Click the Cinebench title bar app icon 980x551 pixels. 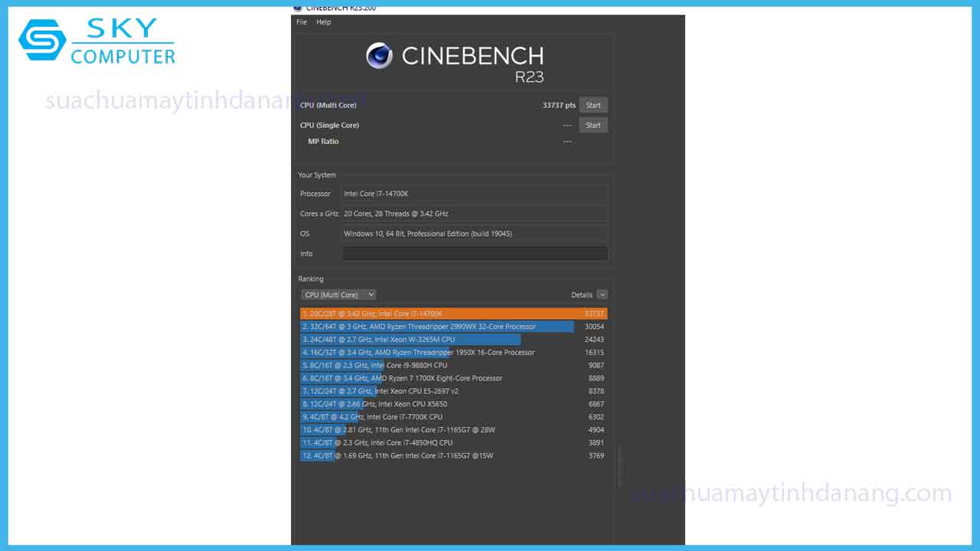(x=298, y=8)
